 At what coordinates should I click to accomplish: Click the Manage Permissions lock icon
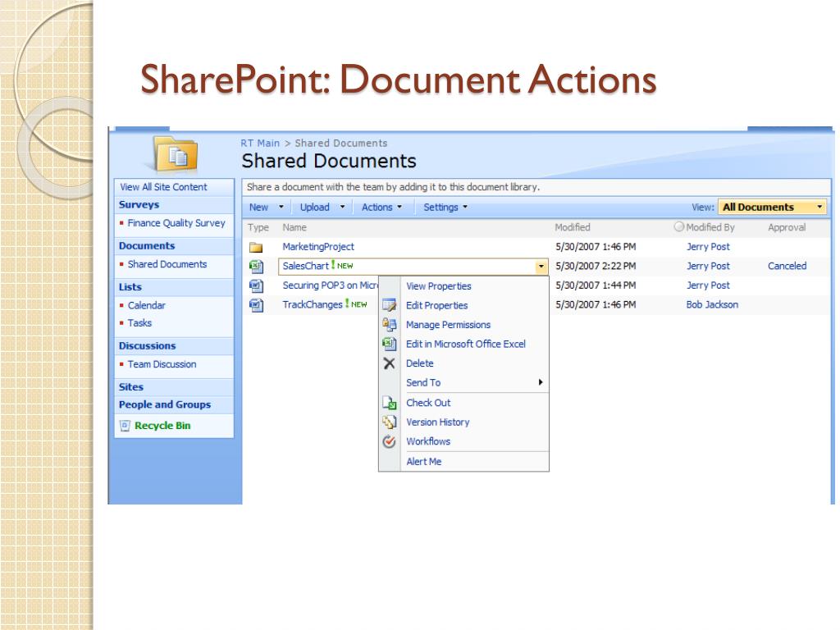389,325
